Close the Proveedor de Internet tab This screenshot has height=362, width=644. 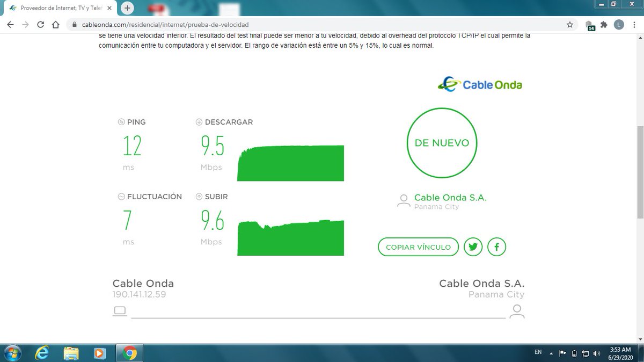click(111, 8)
